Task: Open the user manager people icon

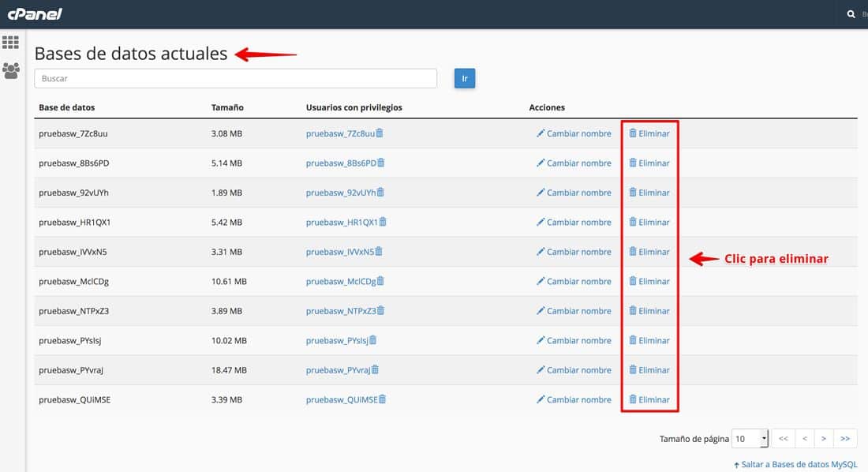Action: 10,70
